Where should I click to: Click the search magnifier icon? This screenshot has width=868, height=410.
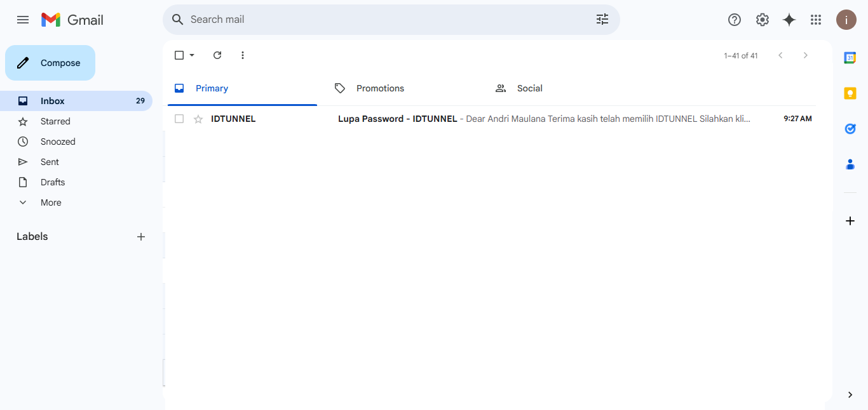click(178, 20)
